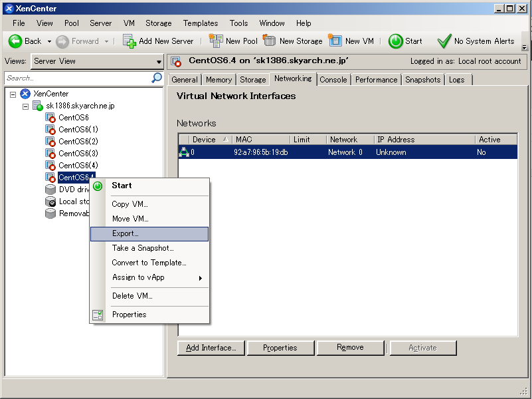Expand the Assign to vApp submenu

(x=149, y=278)
